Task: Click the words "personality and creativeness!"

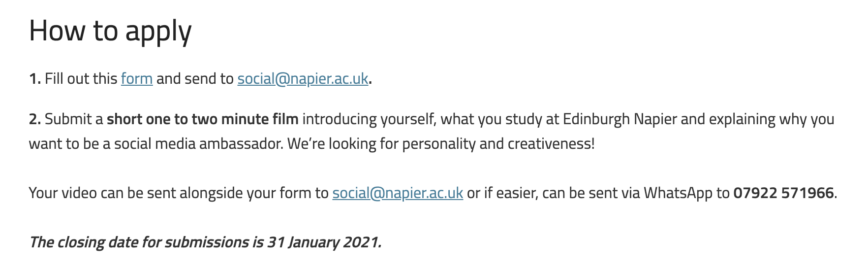Action: 498,143
